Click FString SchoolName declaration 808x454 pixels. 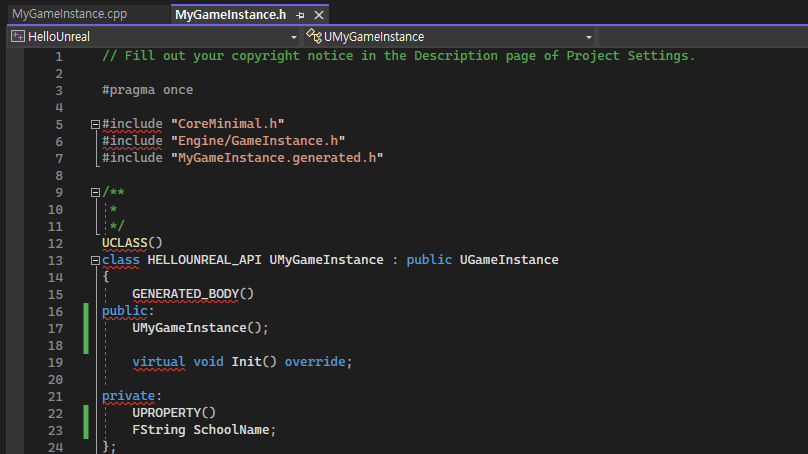coord(204,430)
